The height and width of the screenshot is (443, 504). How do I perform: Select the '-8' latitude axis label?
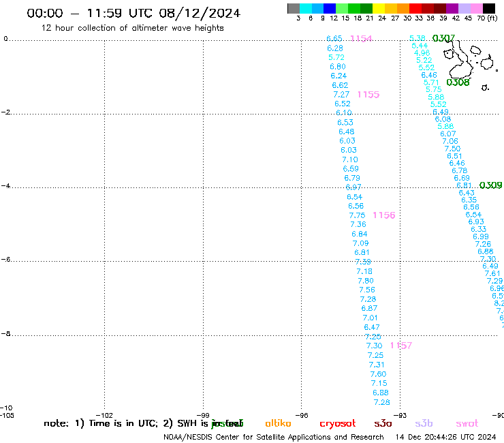[x=5, y=334]
